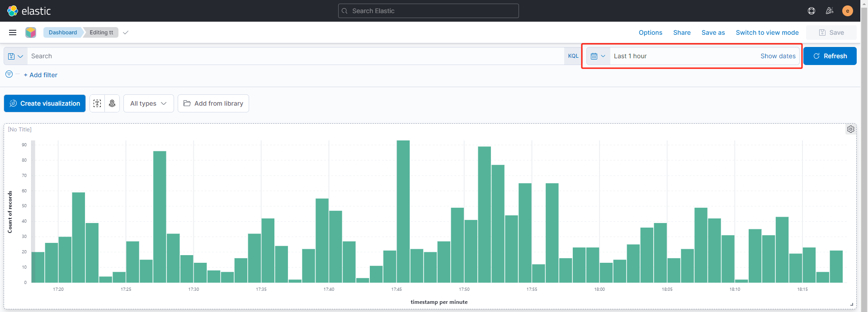Click the Dashboard app icon
868x312 pixels.
[31, 33]
